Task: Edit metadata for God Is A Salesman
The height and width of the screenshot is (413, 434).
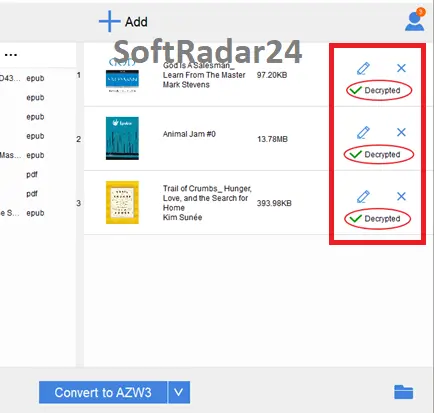Action: (x=363, y=68)
